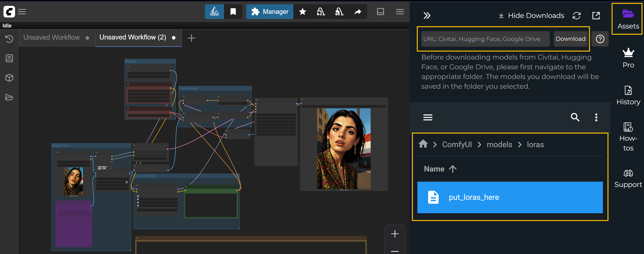Toggle the bottom panel layout icon
Viewport: 644px width, 254px height.
point(380,11)
